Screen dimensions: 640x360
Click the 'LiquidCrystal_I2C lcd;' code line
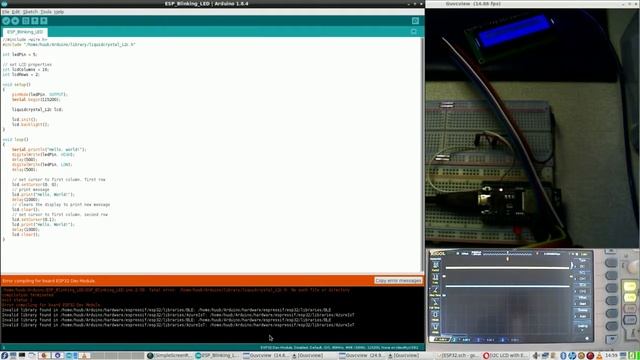[x=37, y=109]
